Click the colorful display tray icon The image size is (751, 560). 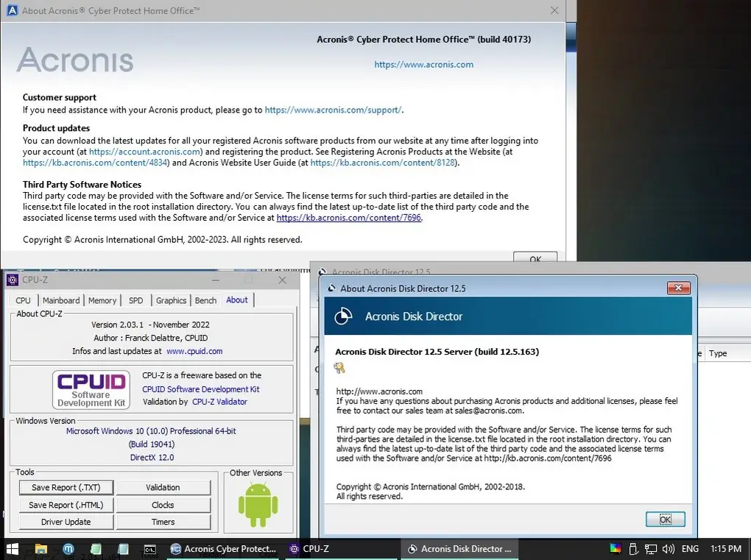coord(616,548)
